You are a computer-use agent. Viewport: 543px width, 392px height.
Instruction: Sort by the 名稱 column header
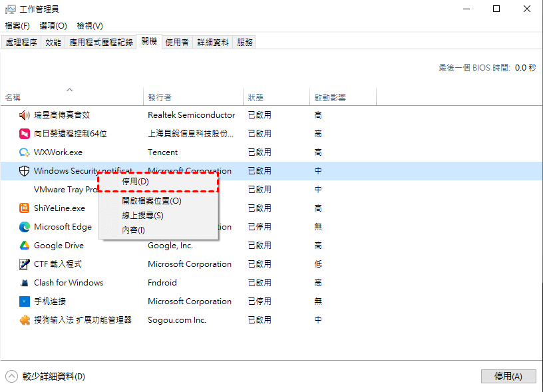[x=72, y=97]
